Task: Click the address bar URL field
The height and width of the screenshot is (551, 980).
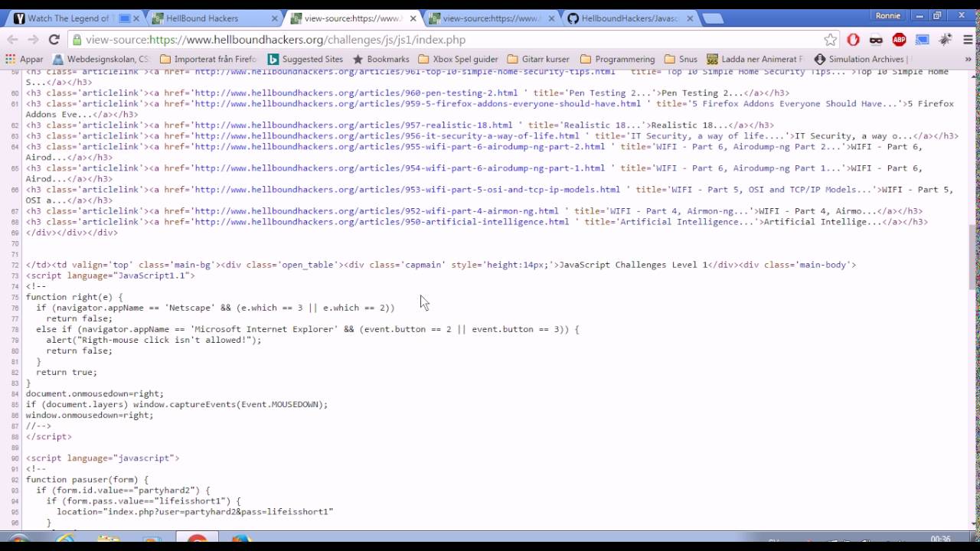Action: click(444, 40)
